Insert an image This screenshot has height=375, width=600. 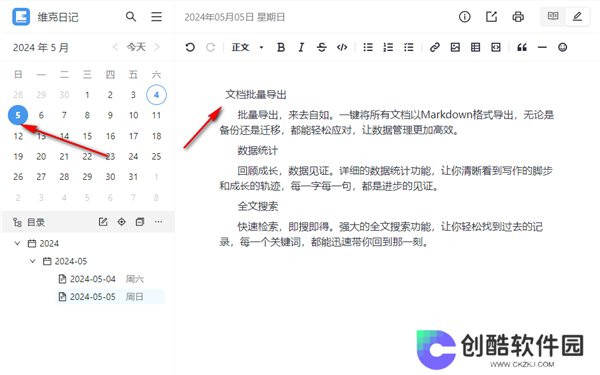(x=455, y=47)
